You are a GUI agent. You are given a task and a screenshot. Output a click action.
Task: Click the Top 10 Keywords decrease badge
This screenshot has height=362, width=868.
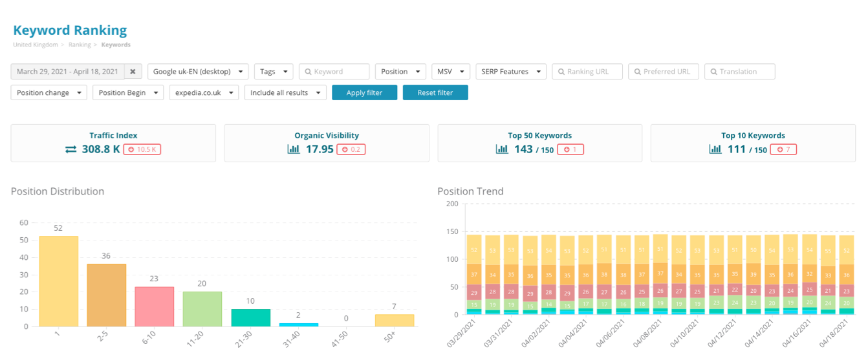pyautogui.click(x=783, y=149)
